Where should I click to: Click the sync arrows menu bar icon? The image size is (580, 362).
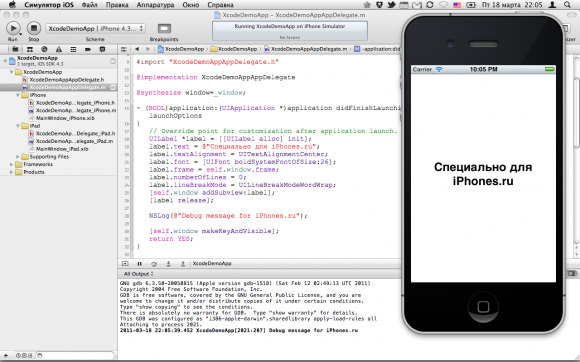429,5
